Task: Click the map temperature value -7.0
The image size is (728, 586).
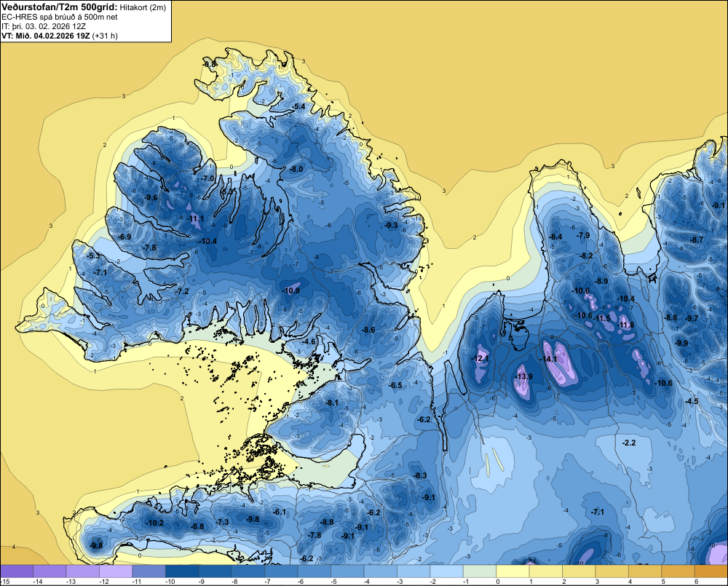Action: pos(207,178)
